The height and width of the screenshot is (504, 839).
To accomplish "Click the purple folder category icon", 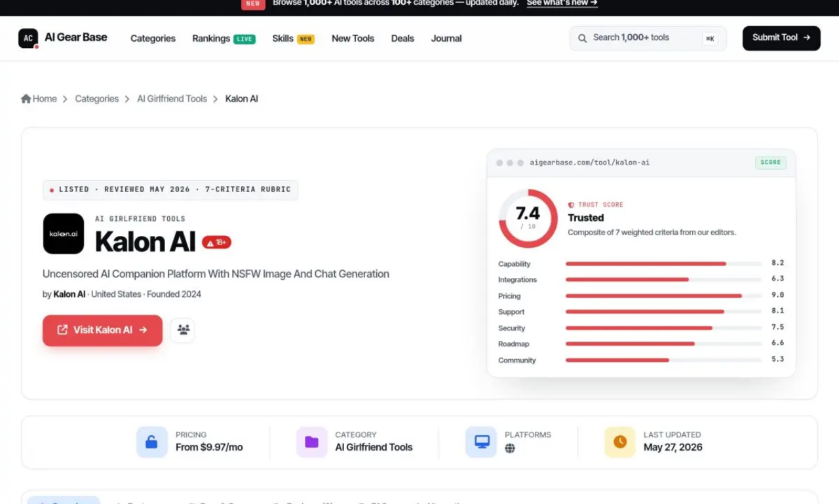I will 312,442.
